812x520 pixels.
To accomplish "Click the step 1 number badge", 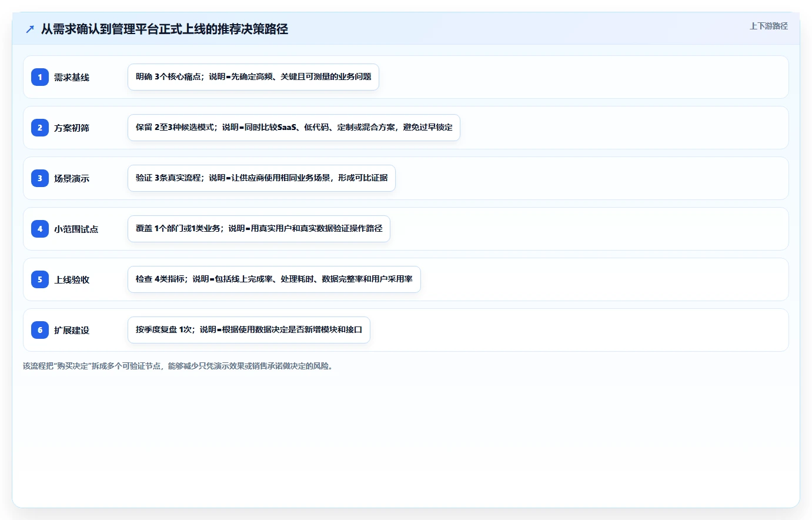I will tap(40, 77).
